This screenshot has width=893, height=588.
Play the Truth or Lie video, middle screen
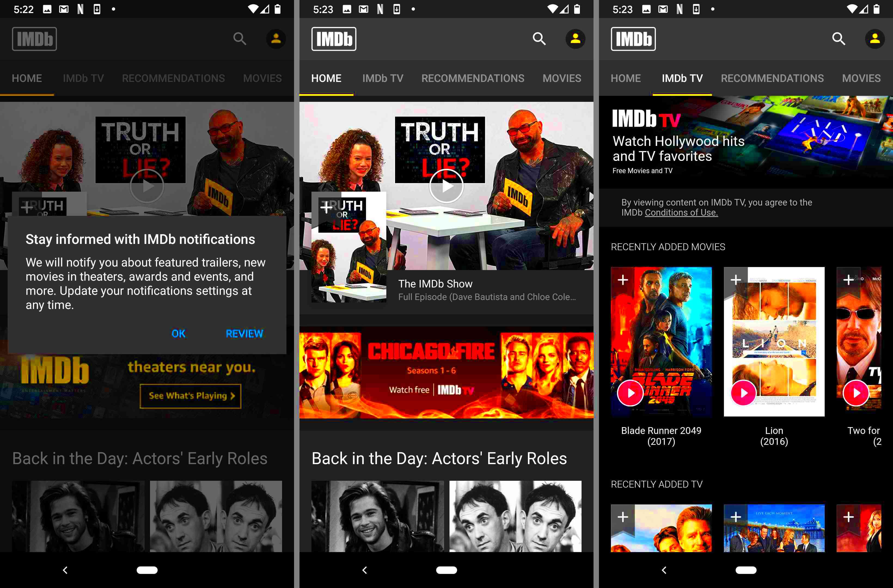point(446,186)
